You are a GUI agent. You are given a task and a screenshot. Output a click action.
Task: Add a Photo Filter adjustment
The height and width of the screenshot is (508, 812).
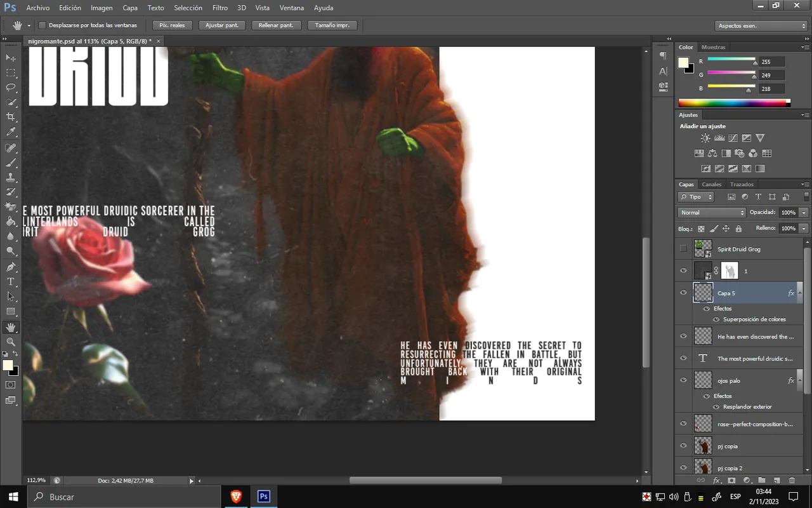click(740, 153)
